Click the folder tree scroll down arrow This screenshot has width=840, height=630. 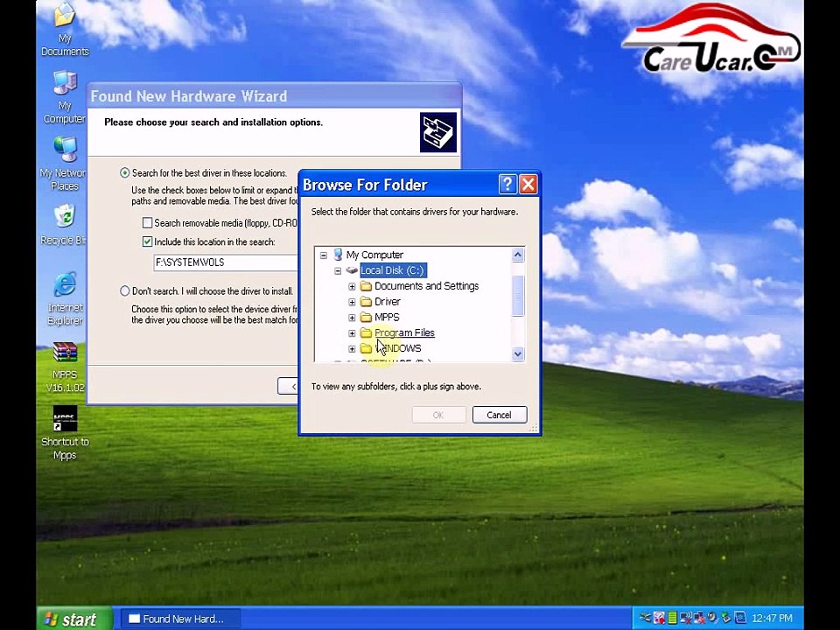pyautogui.click(x=517, y=353)
